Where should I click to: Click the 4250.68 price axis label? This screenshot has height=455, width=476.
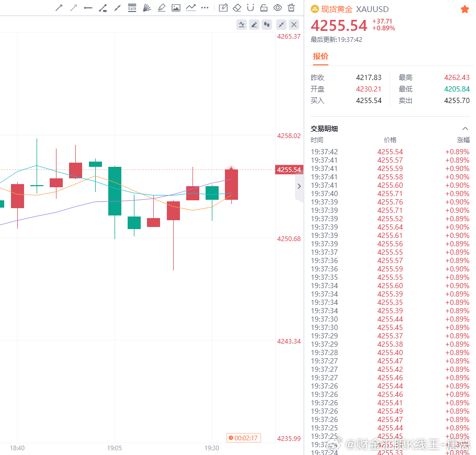click(x=289, y=239)
